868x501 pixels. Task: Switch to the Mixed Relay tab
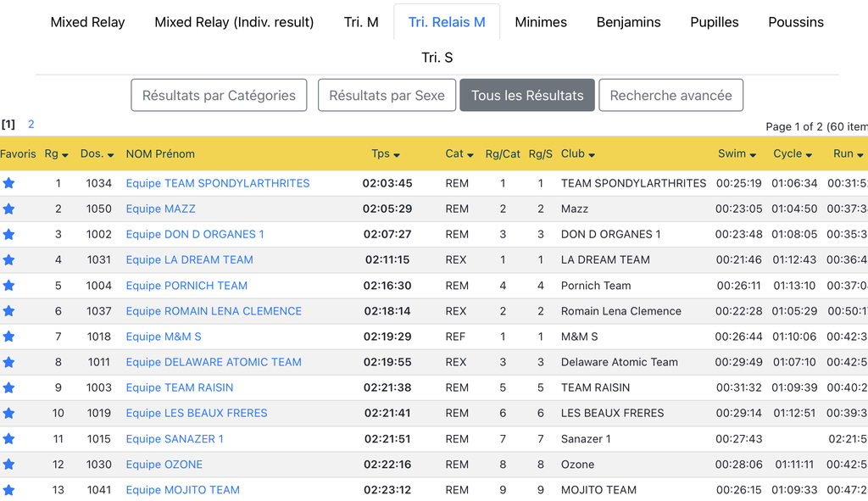[x=87, y=22]
